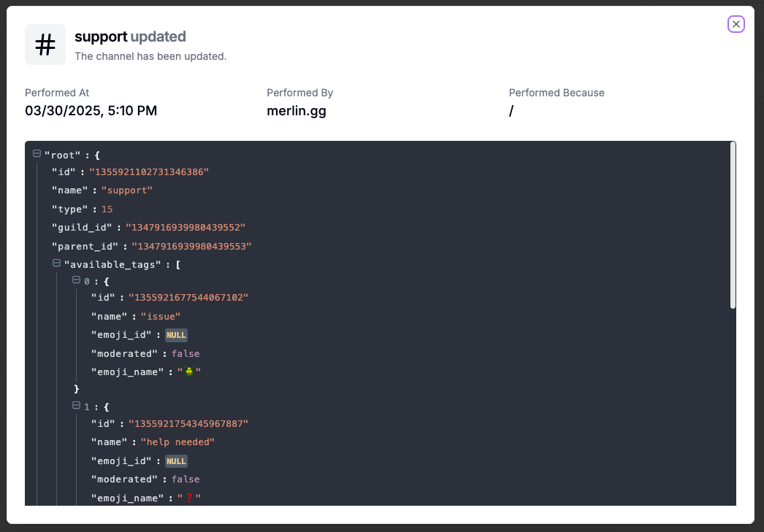
Task: Collapse tag entry 0 object
Action: (76, 280)
